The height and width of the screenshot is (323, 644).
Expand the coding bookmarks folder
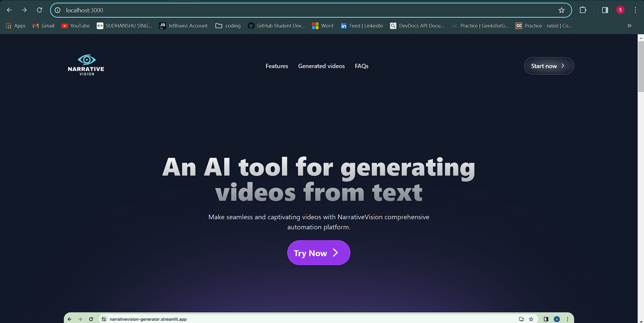tap(228, 26)
